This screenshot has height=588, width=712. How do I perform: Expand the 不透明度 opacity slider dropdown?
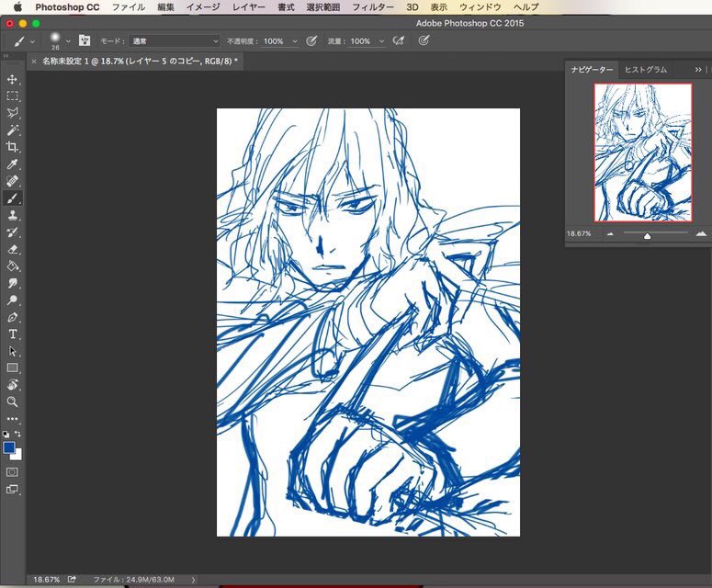[295, 41]
